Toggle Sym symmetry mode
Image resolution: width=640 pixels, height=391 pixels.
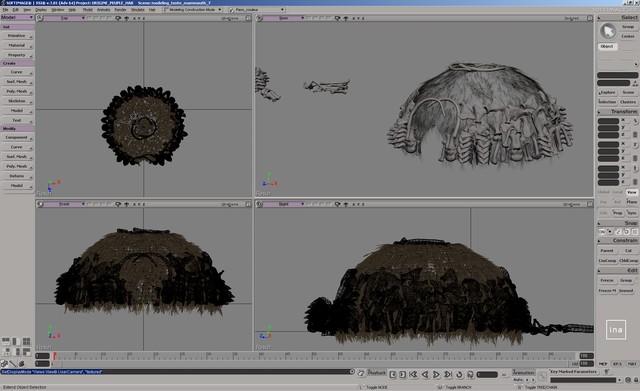point(632,213)
